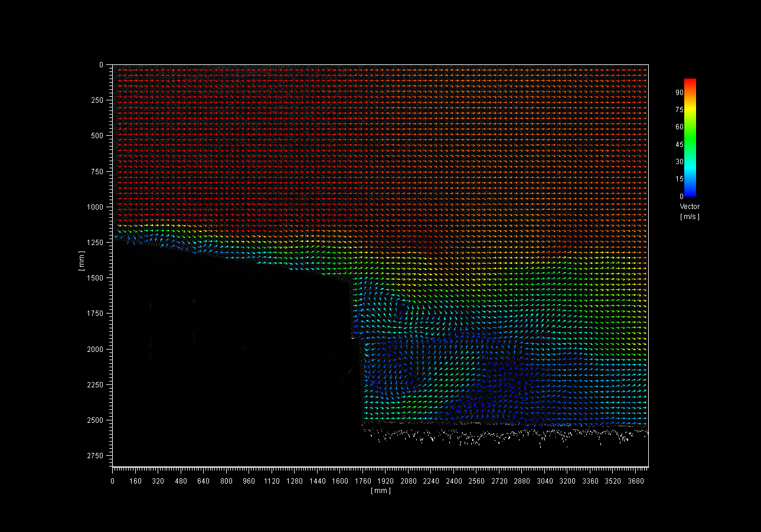
Task: Select the "Vector" legend title
Action: tap(690, 207)
